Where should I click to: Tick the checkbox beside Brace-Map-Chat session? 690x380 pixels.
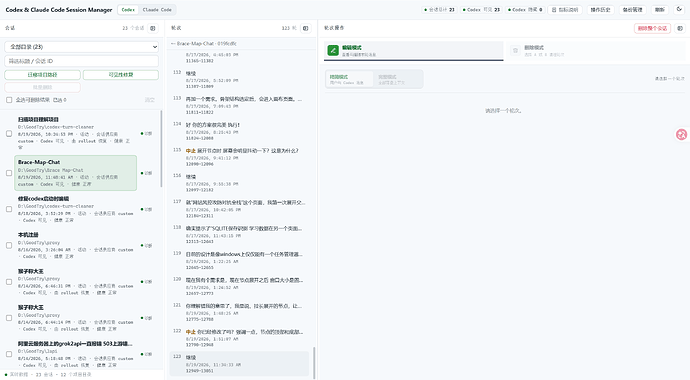click(x=9, y=173)
